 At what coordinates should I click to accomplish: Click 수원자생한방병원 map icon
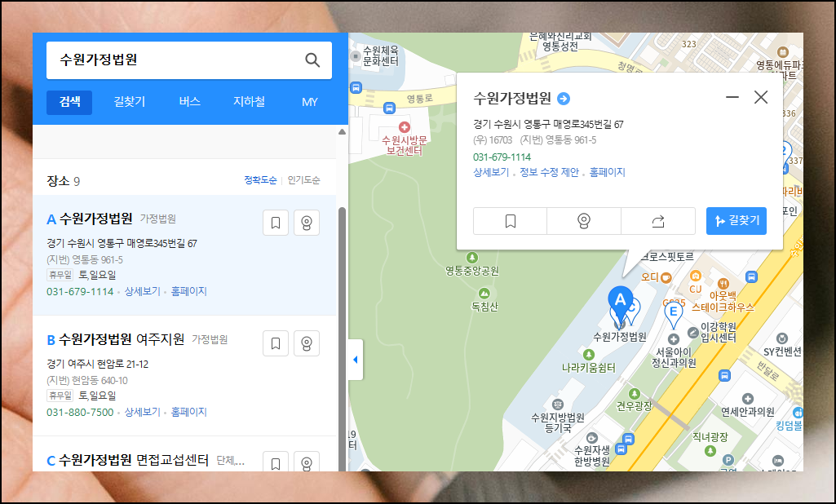[x=592, y=439]
